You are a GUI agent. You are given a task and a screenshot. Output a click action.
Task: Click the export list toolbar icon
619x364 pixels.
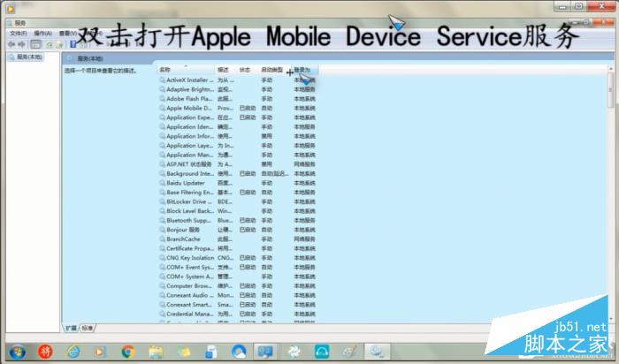(x=59, y=45)
